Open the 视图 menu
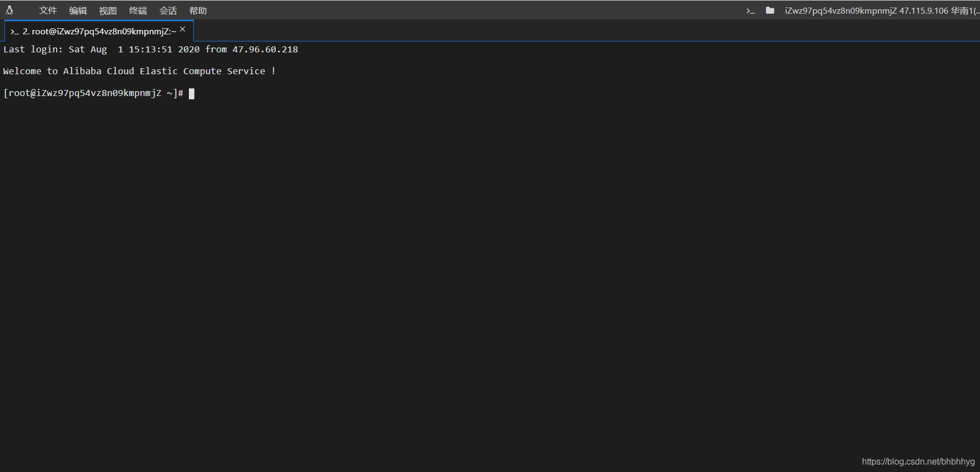The height and width of the screenshot is (472, 980). click(x=108, y=10)
